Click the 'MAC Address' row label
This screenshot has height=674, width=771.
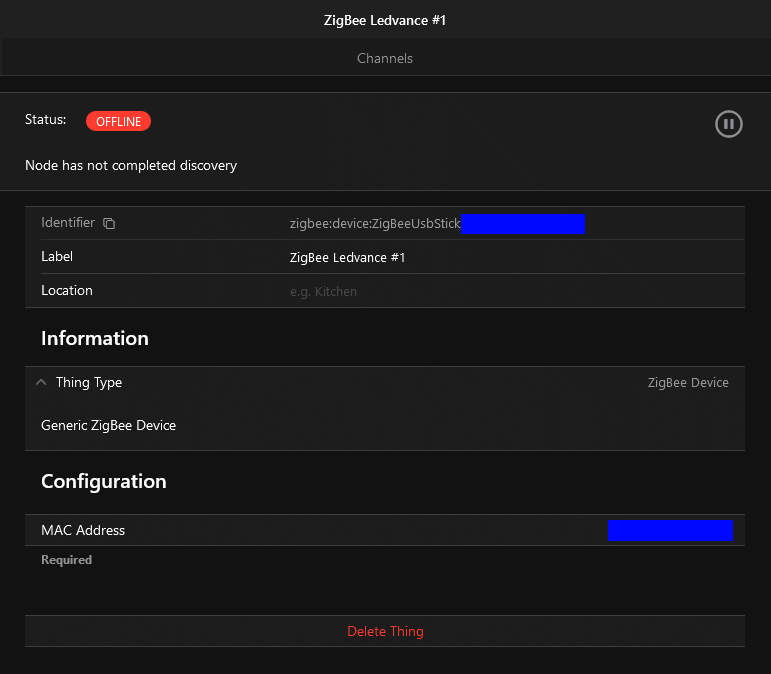click(83, 530)
